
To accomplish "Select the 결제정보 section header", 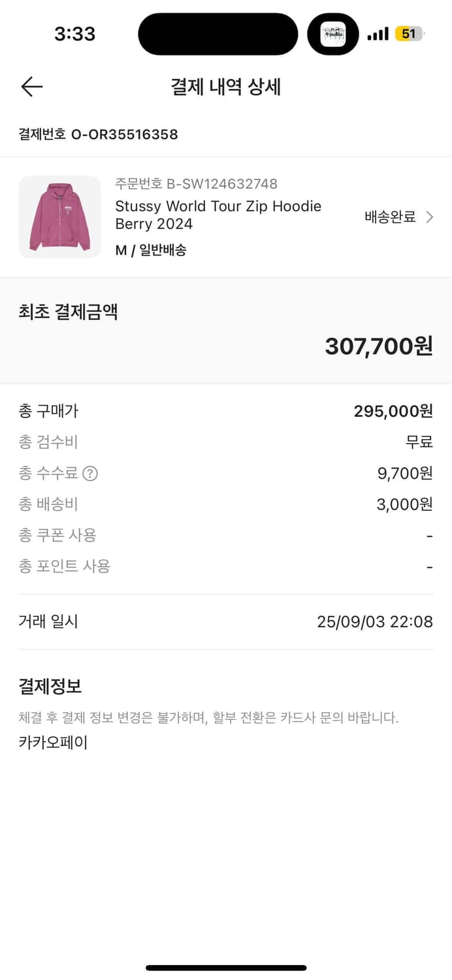I will coord(50,685).
